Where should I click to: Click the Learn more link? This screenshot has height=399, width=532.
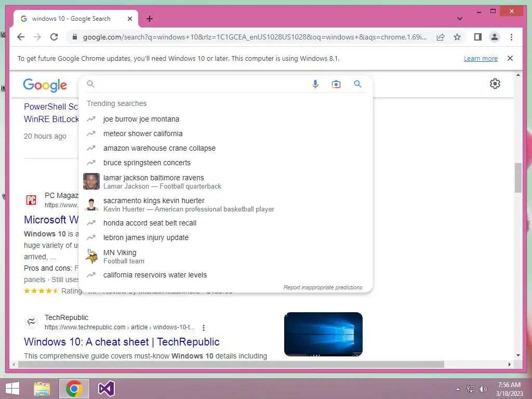[481, 58]
